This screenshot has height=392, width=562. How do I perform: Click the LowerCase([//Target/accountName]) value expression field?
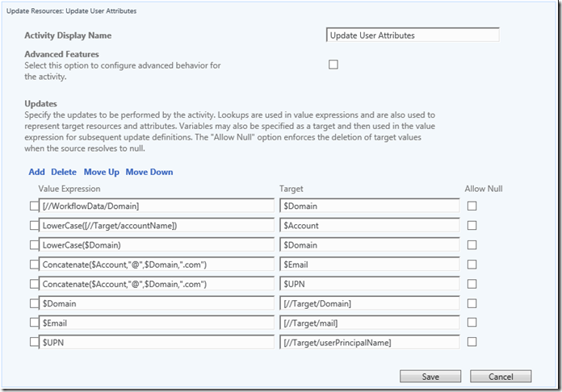pyautogui.click(x=154, y=226)
